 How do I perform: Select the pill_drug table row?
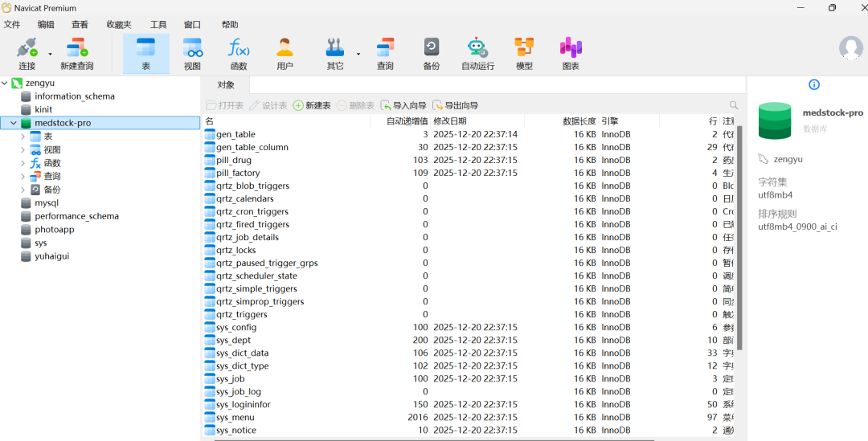point(470,160)
